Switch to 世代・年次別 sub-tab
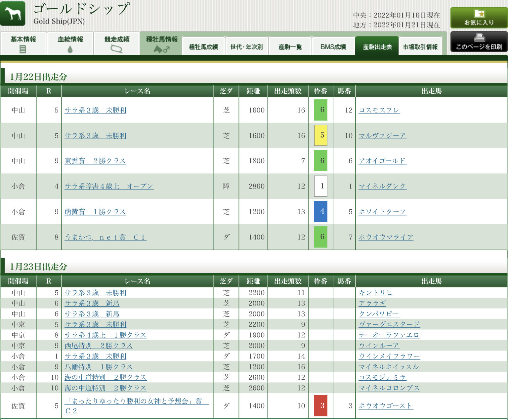 (x=246, y=46)
